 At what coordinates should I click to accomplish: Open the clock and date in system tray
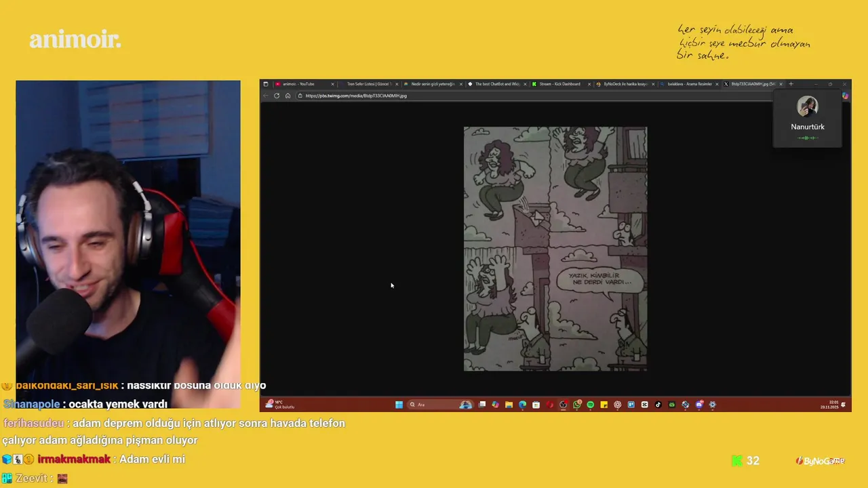829,405
